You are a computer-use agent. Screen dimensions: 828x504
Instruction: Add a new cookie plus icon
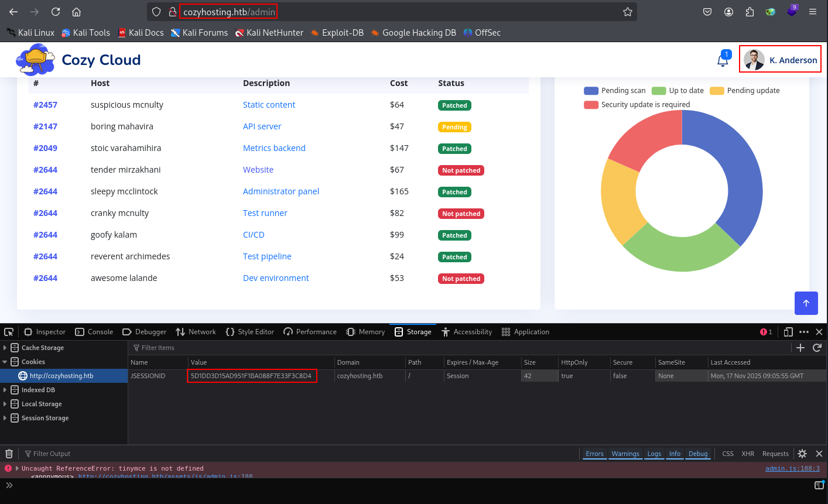[x=800, y=348]
